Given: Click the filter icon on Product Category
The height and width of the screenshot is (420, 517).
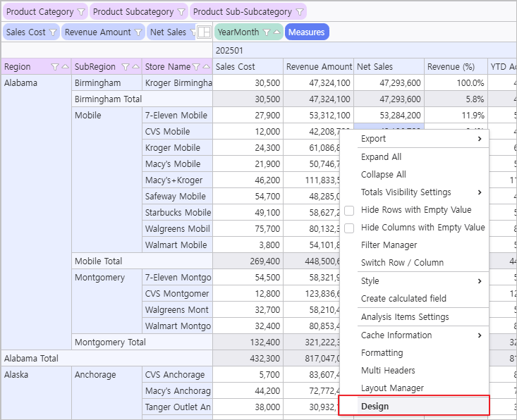Looking at the screenshot, I should pos(80,12).
